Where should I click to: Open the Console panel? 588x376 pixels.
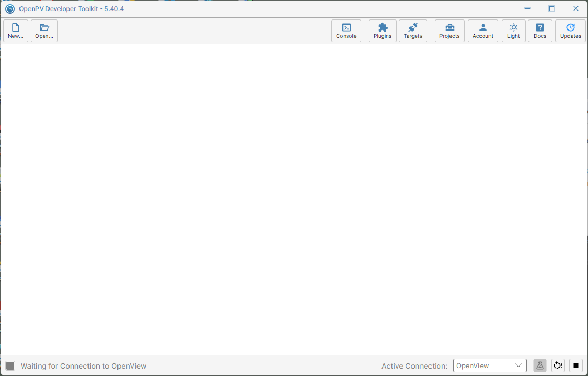point(346,31)
